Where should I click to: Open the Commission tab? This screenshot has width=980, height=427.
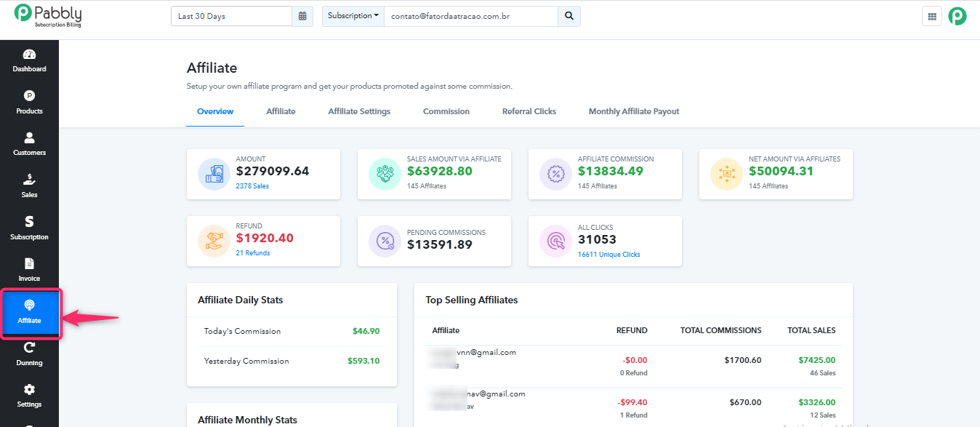[446, 112]
